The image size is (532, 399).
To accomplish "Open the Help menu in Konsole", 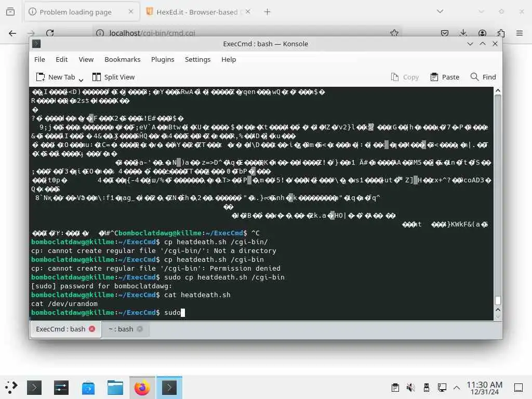I will tap(229, 59).
